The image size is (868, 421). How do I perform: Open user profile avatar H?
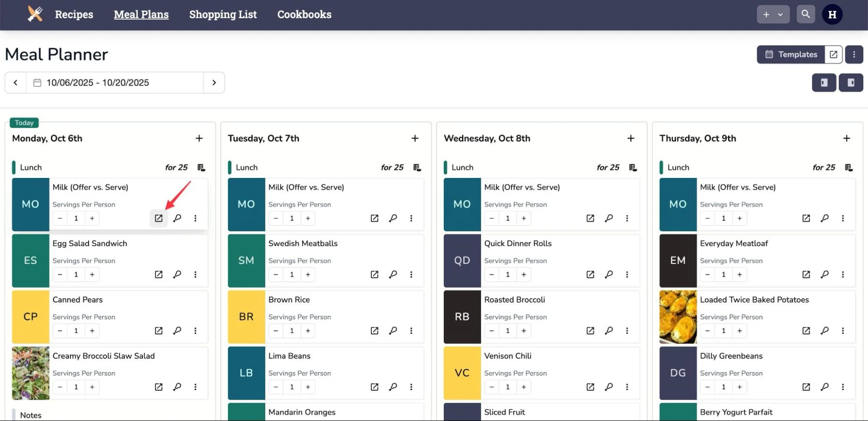pos(832,14)
